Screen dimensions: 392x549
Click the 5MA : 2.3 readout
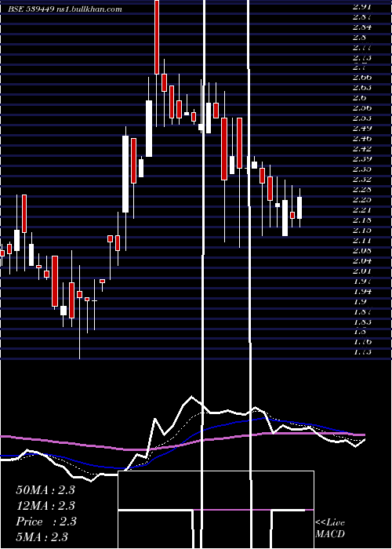[x=42, y=536]
